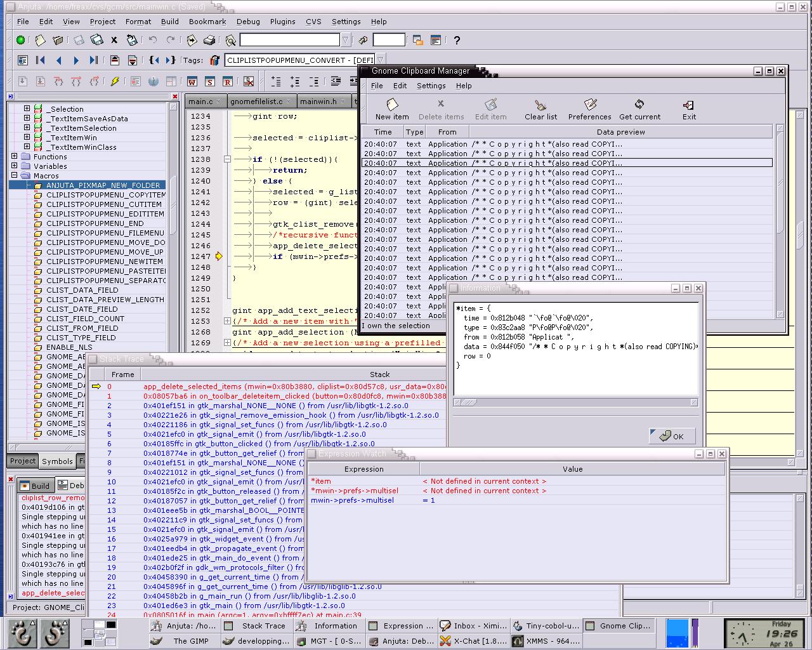The image size is (812, 650).
Task: Open Clipboard Manager Preferences icon
Action: point(589,108)
